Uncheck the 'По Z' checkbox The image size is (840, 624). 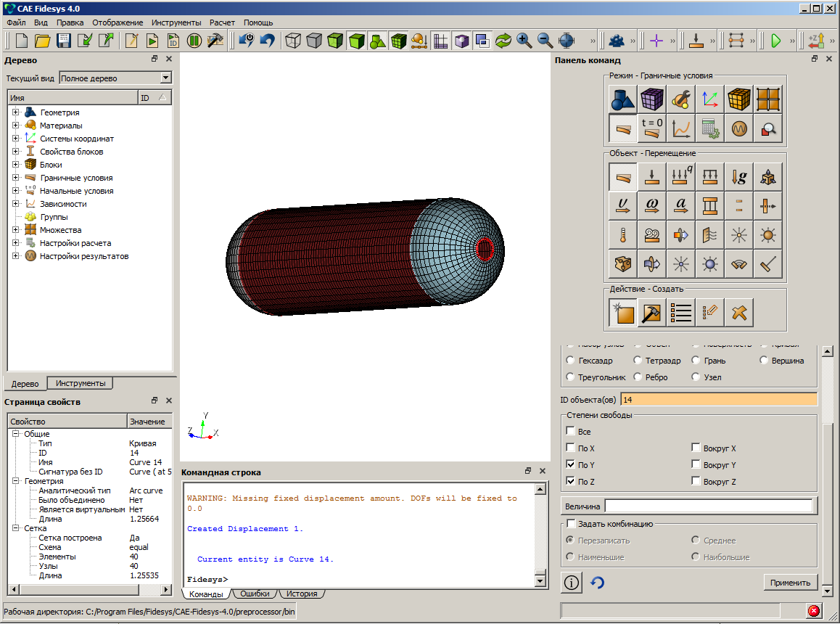[x=571, y=481]
